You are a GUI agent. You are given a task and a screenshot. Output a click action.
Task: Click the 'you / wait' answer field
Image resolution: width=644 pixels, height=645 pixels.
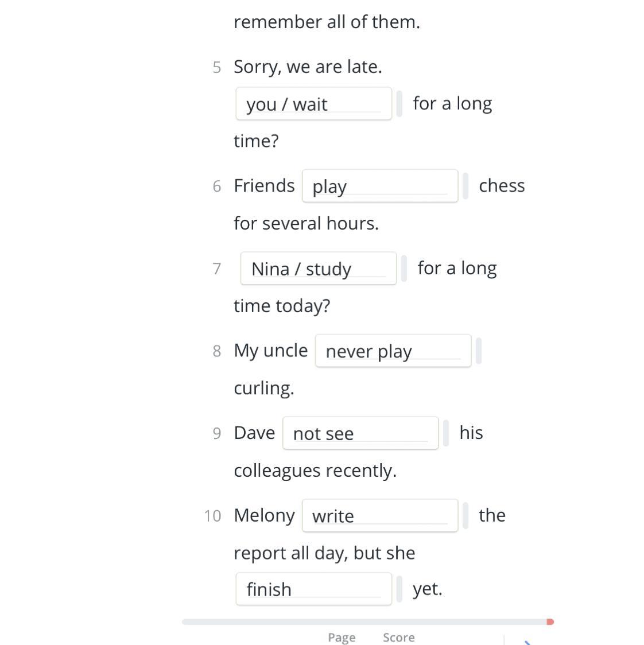(x=313, y=104)
